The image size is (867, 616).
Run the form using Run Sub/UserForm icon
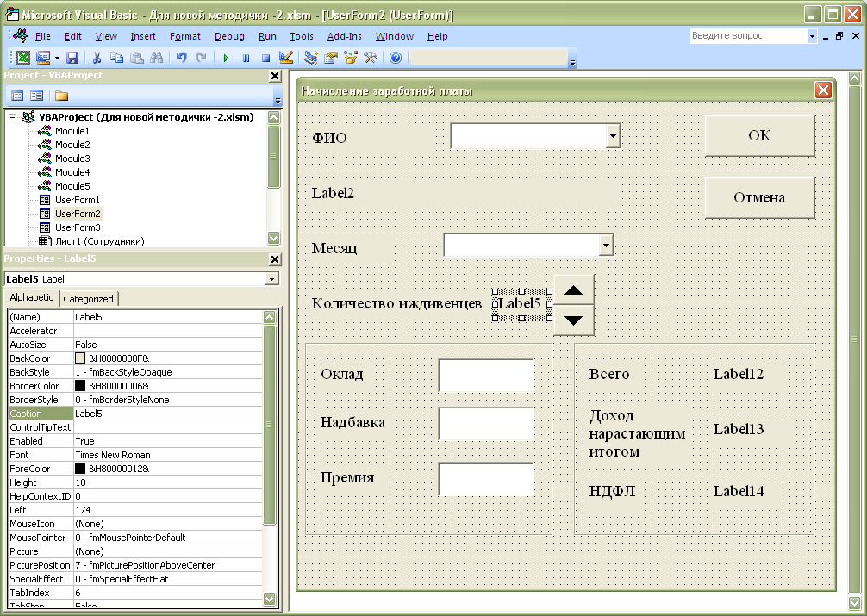(226, 58)
